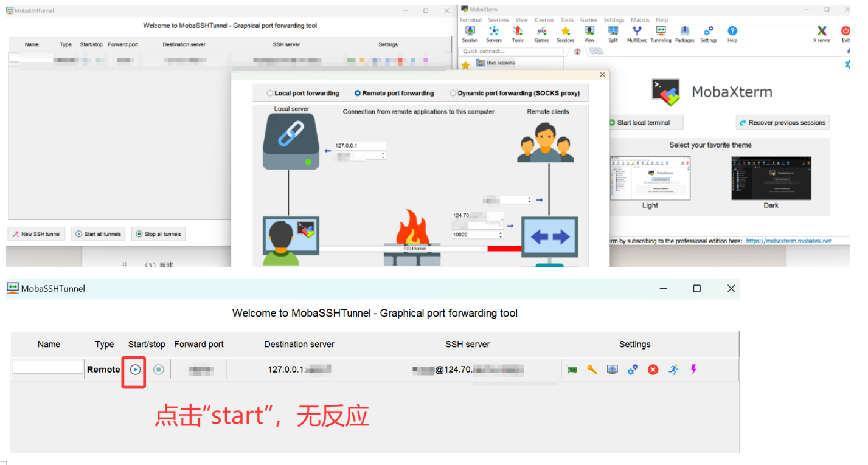868x465 pixels.
Task: Click the Quick connect field
Action: (x=511, y=51)
